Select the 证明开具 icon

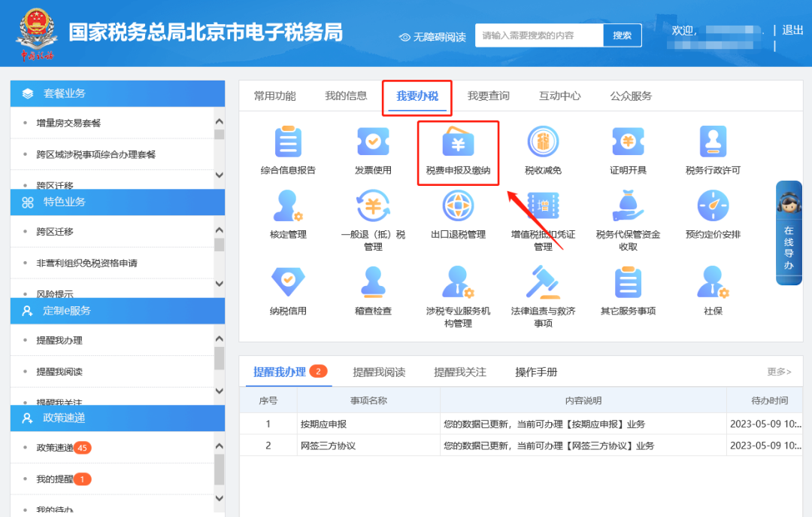click(x=628, y=141)
